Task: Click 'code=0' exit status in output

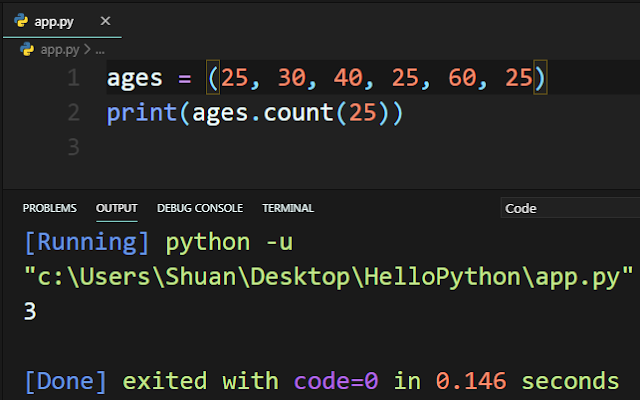Action: 336,381
